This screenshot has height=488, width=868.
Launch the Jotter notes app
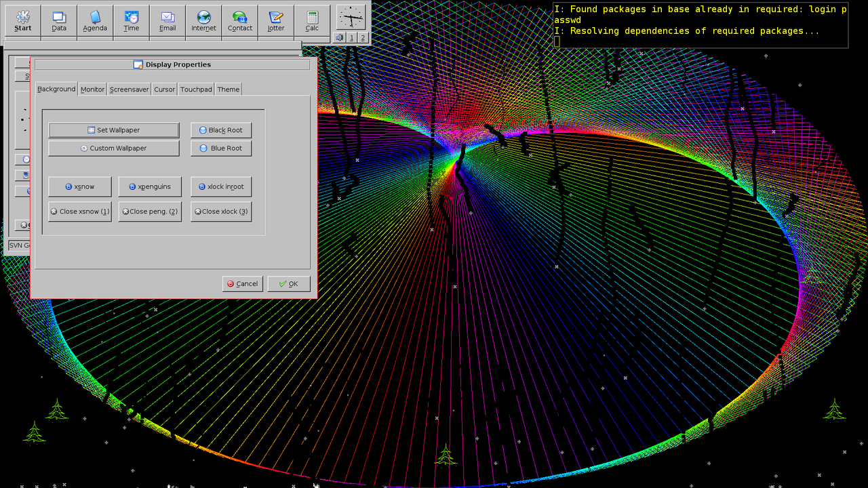(275, 20)
